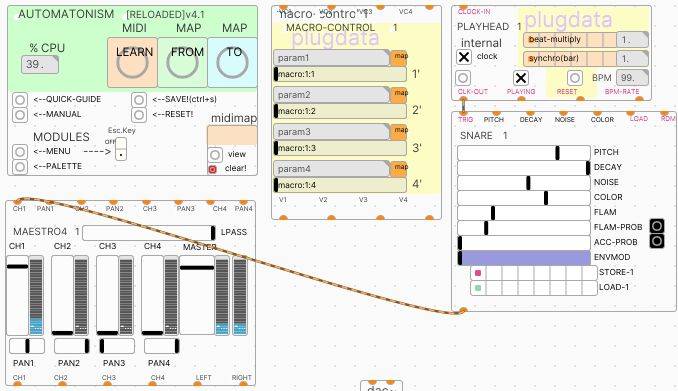This screenshot has height=391, width=678.
Task: Toggle the PLAYING checkbox in Playhead
Action: pos(521,78)
